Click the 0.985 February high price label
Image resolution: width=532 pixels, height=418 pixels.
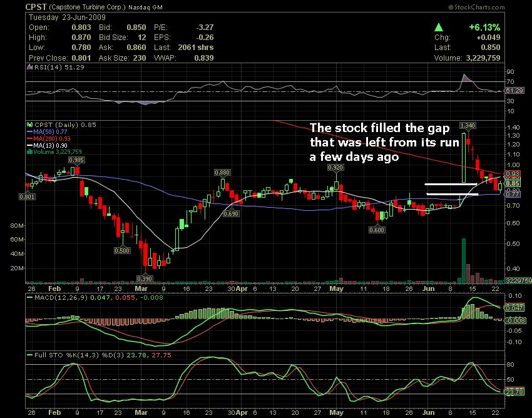point(76,160)
